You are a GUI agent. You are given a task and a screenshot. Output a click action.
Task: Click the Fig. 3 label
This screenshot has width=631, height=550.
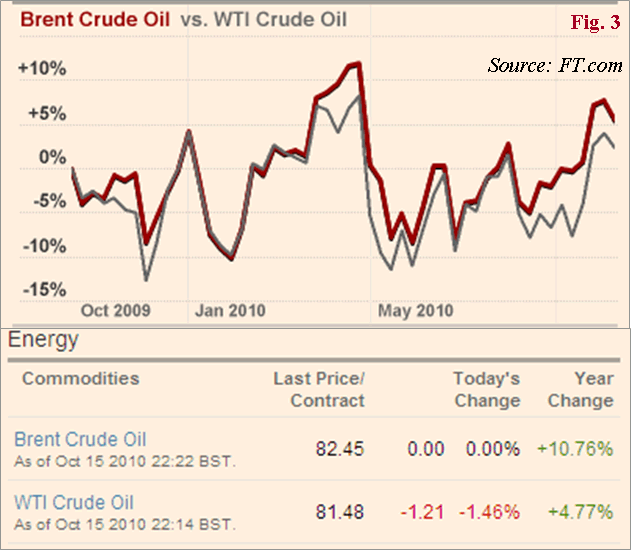[x=593, y=21]
